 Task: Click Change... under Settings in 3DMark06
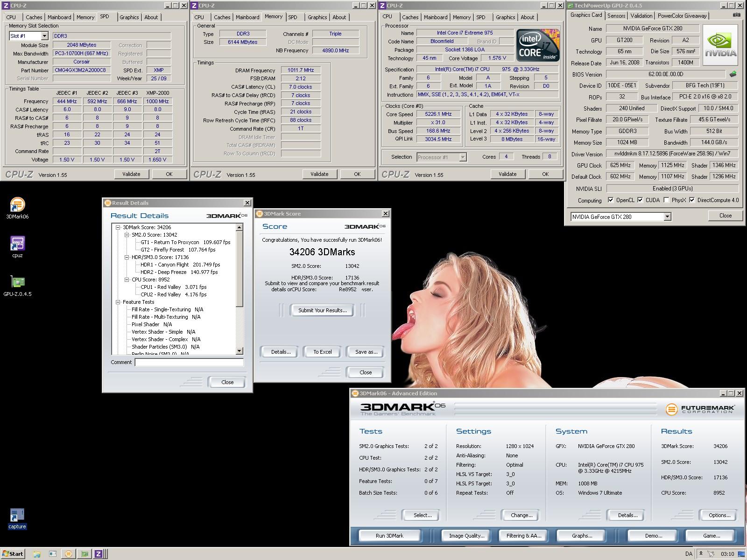521,515
